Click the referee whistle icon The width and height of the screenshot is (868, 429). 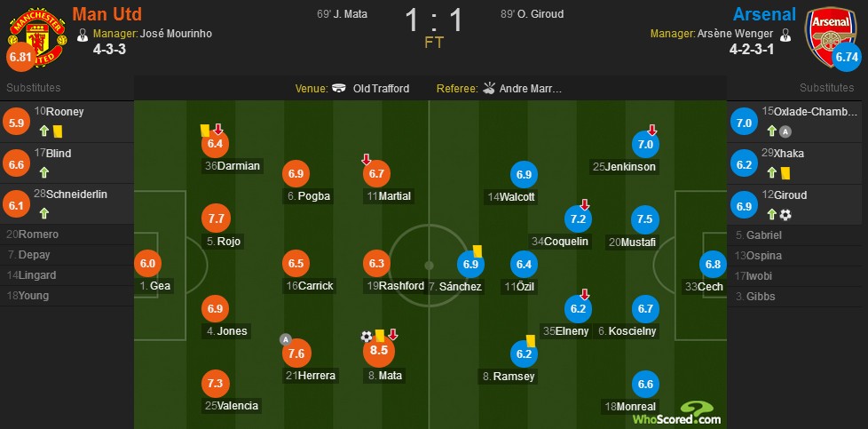(489, 88)
